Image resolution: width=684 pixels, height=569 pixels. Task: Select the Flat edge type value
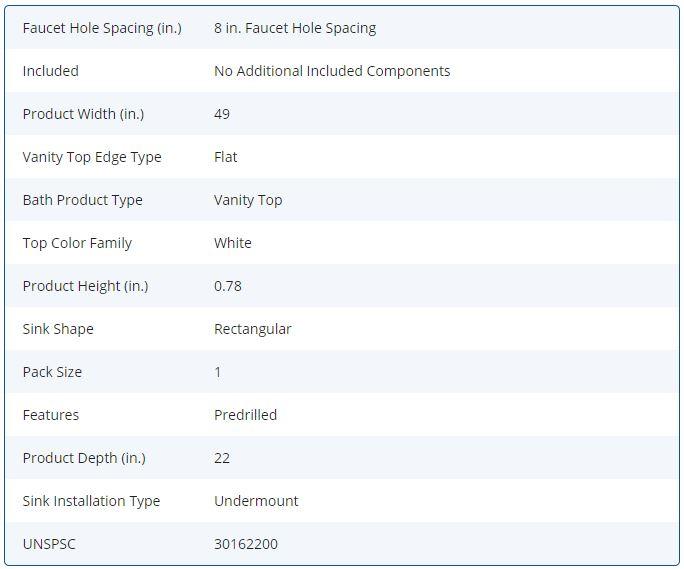[x=226, y=157]
